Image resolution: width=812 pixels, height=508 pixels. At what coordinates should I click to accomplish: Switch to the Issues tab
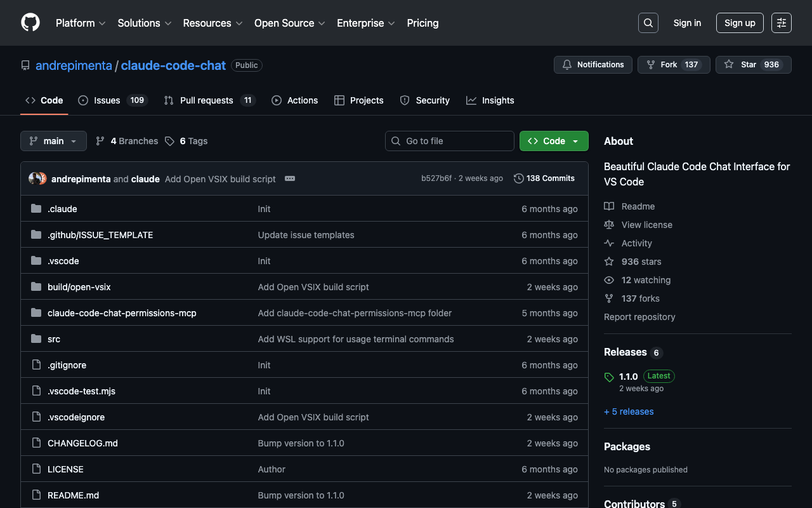pos(107,100)
